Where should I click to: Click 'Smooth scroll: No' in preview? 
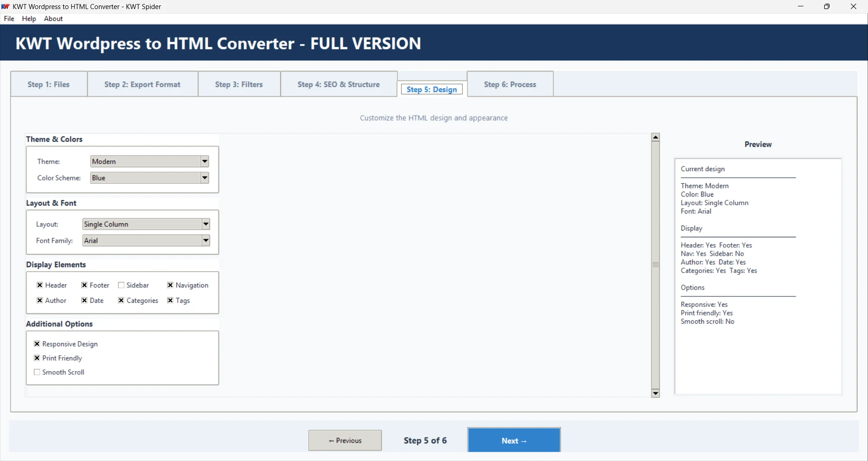click(x=708, y=322)
